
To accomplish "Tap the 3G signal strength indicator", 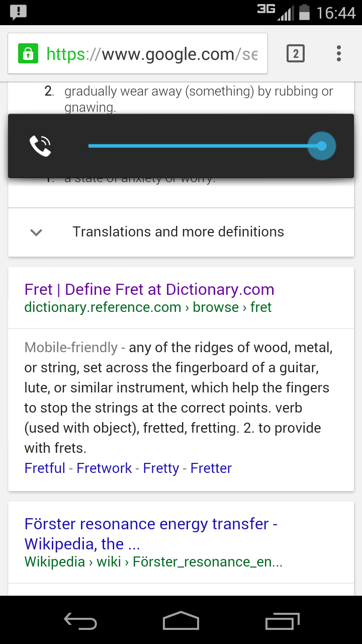I will [275, 12].
